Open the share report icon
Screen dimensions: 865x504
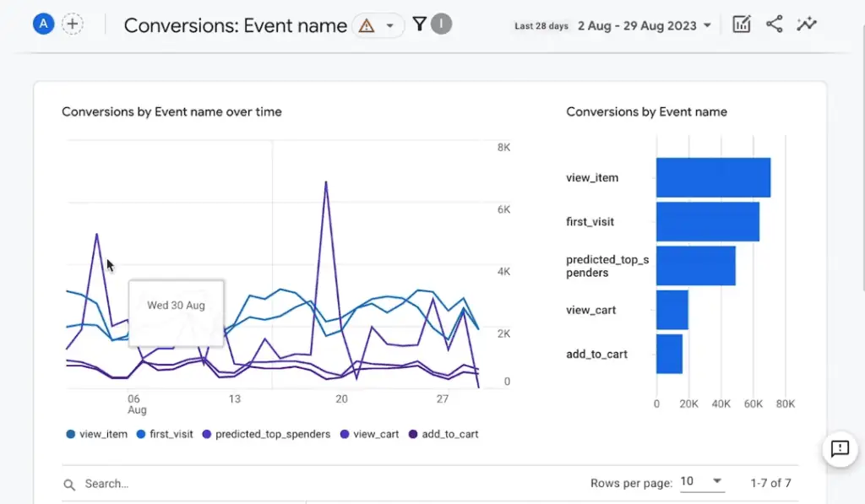[775, 24]
